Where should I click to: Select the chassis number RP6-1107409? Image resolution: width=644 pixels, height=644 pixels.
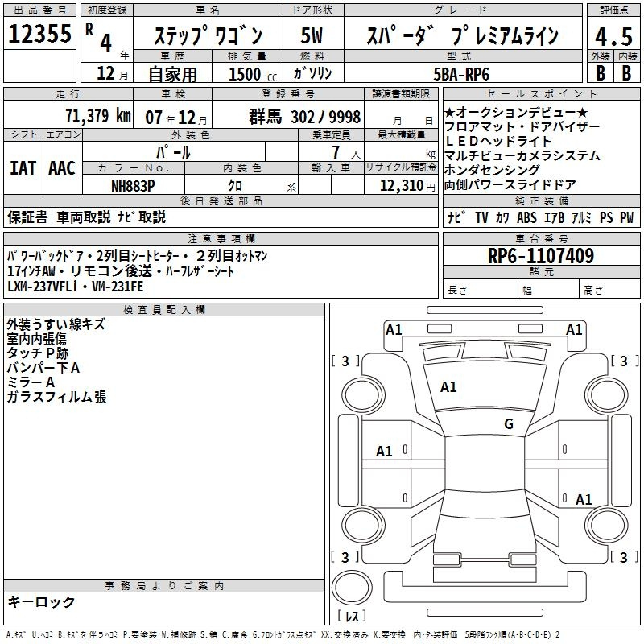pos(541,256)
